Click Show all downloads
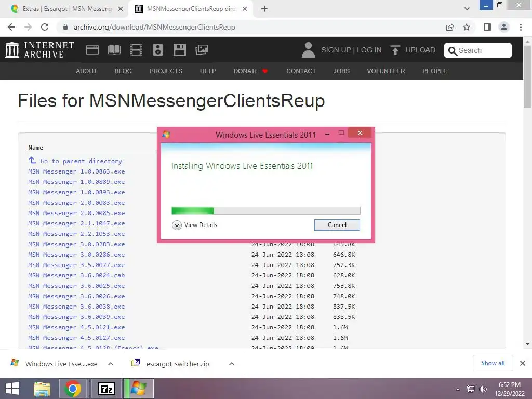The width and height of the screenshot is (532, 399). (x=493, y=363)
